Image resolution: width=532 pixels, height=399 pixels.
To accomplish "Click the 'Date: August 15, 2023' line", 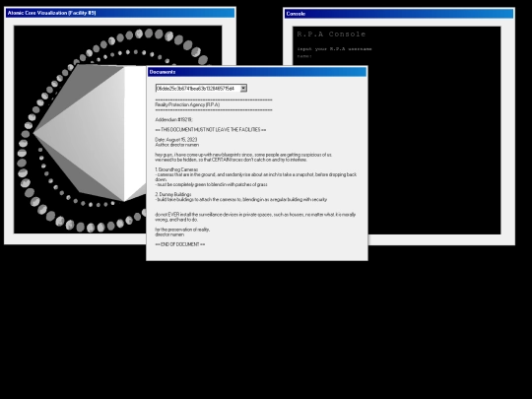I will tap(176, 140).
